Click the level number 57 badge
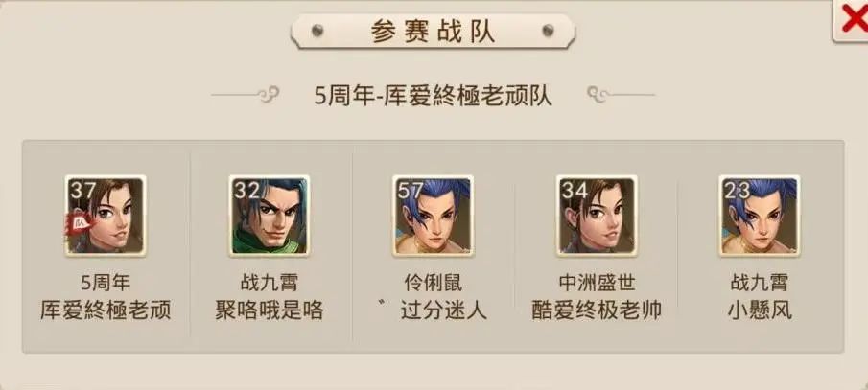 click(x=410, y=191)
